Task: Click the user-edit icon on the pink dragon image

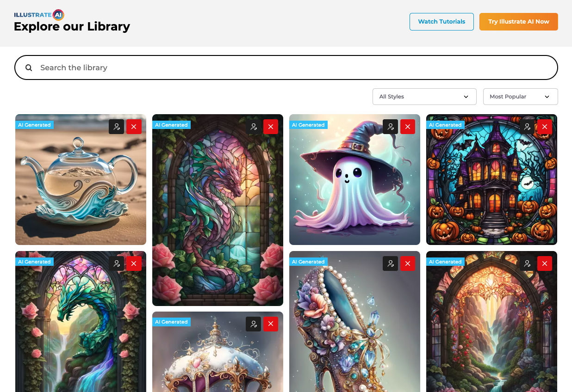Action: point(254,127)
